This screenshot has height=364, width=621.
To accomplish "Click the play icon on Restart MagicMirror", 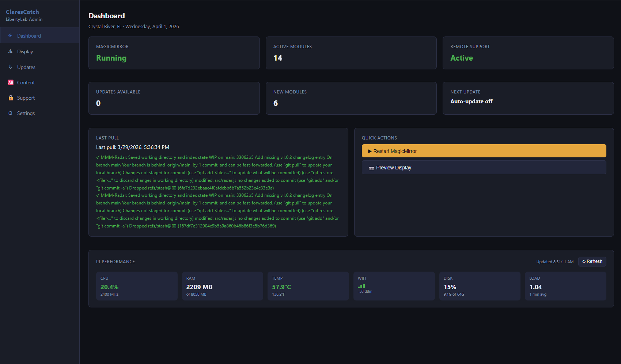I will pyautogui.click(x=370, y=151).
